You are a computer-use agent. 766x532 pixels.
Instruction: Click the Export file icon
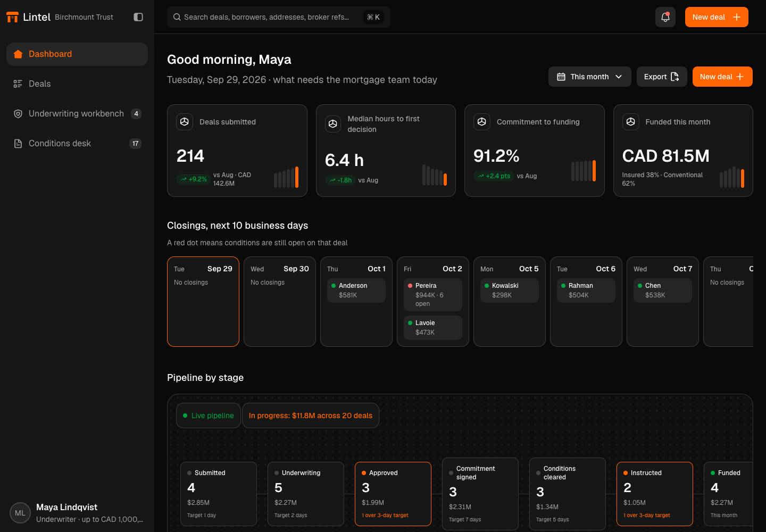click(x=675, y=77)
